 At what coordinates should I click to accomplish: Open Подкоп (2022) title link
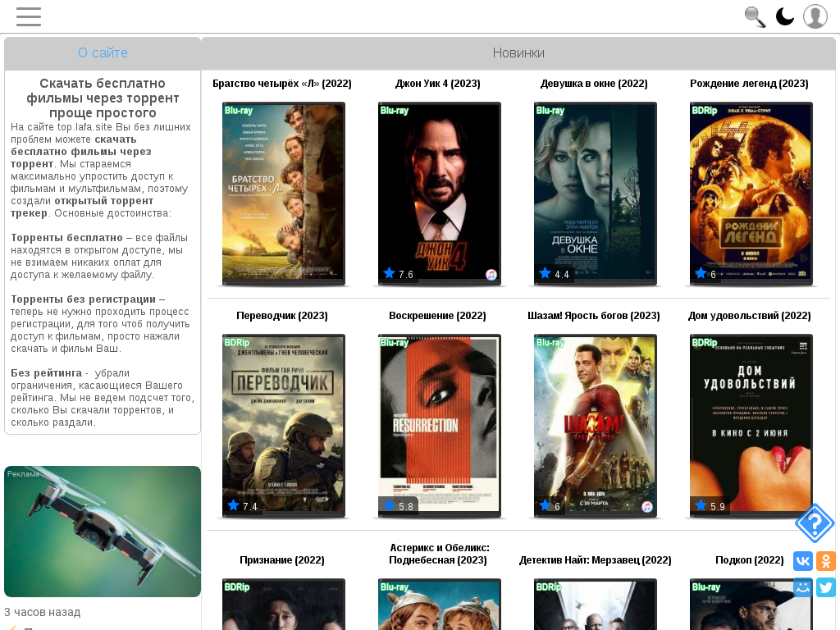tap(750, 559)
